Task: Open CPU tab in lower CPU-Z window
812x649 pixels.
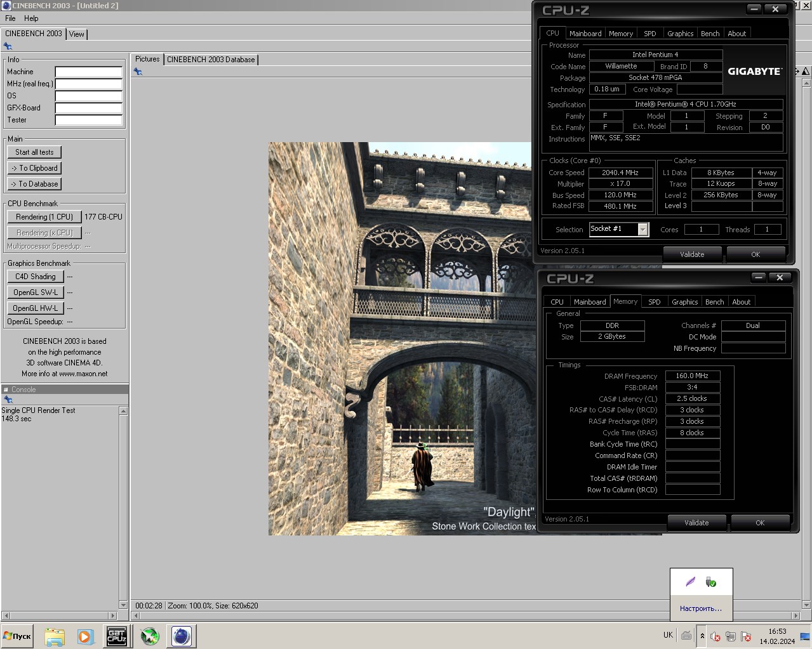Action: 557,302
